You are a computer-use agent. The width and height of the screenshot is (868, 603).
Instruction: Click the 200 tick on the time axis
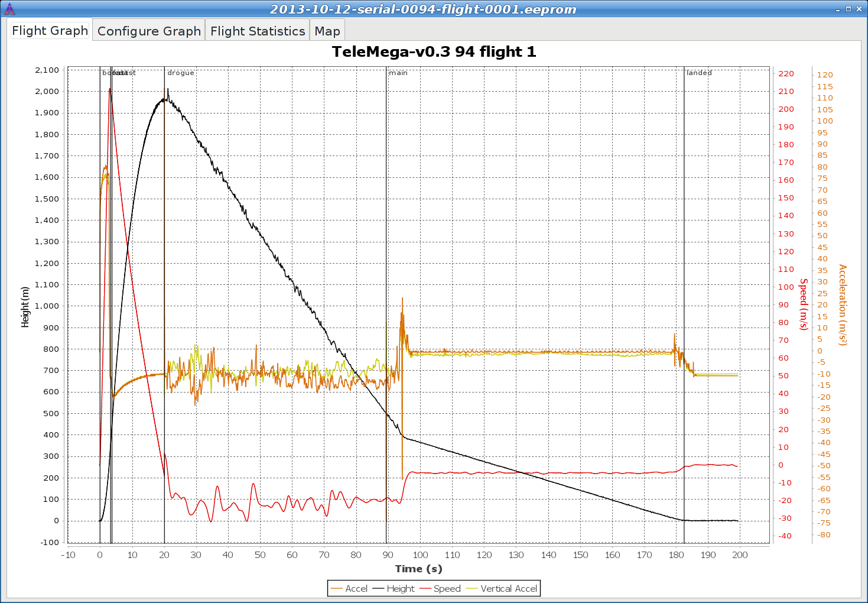pyautogui.click(x=740, y=555)
